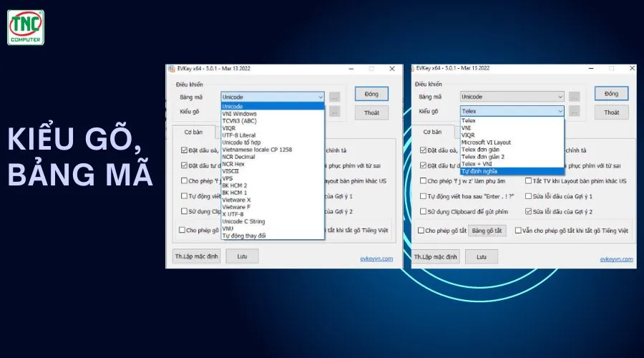
Task: Toggle Sử dụng Clipboard checkbox, left window
Action: coord(184,211)
